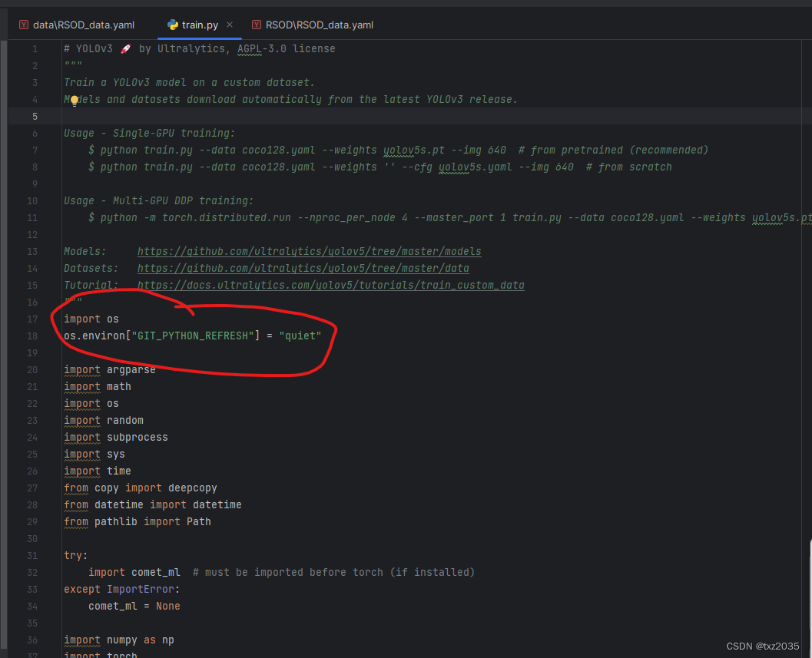Image resolution: width=812 pixels, height=658 pixels.
Task: Open the yolov5 data GitHub link
Action: [x=303, y=268]
